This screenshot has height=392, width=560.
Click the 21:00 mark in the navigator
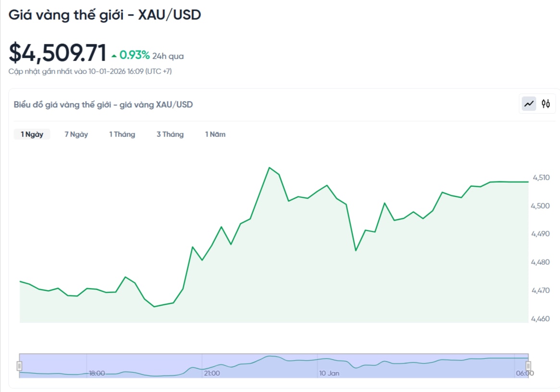click(x=212, y=373)
